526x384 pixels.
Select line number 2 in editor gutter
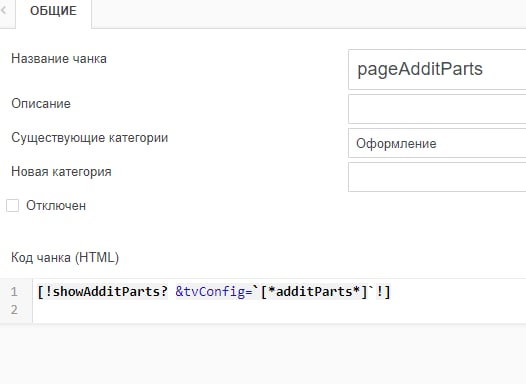(14, 310)
